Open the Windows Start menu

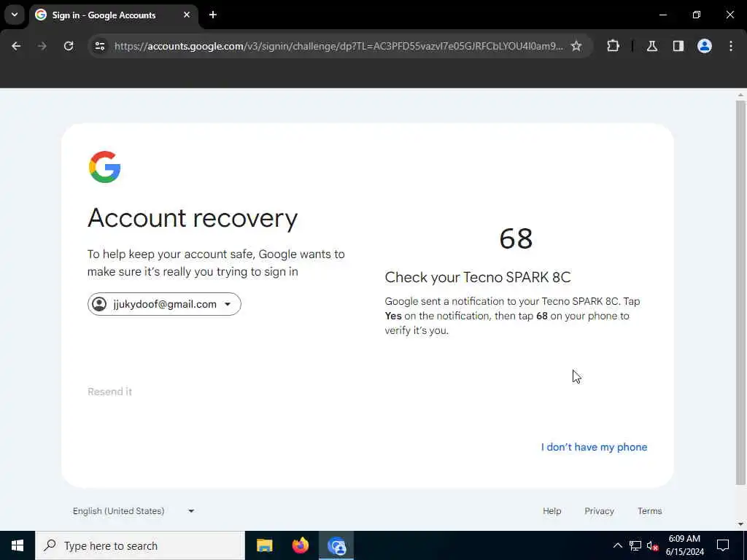(18, 545)
